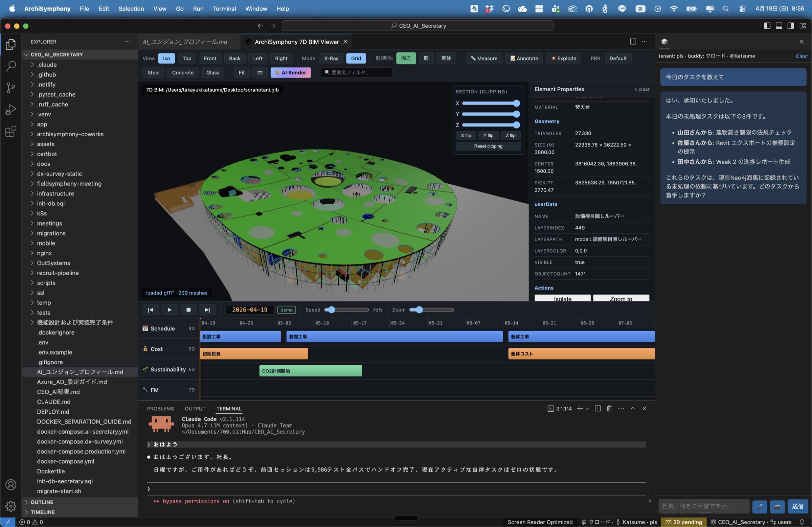Click the Explode button
812x527 pixels.
pos(564,58)
